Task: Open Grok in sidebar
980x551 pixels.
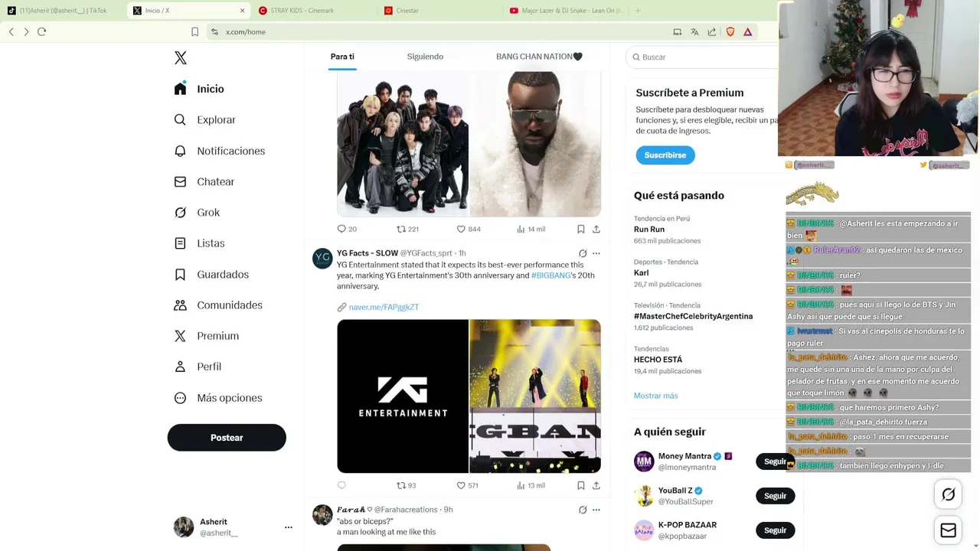Action: coord(197,213)
